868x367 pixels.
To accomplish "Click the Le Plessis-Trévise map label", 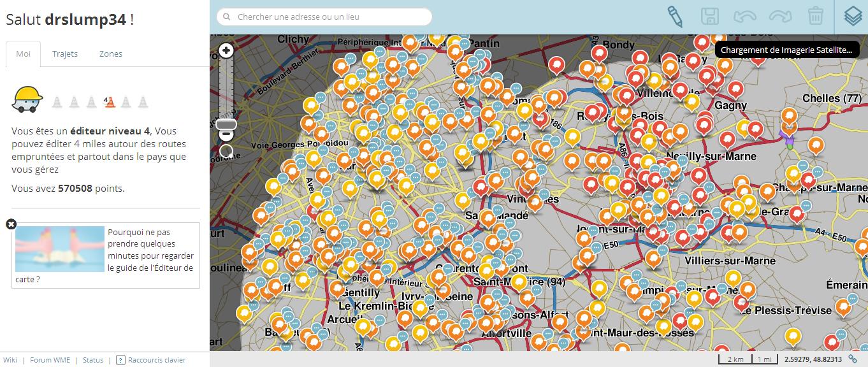I will [x=786, y=310].
